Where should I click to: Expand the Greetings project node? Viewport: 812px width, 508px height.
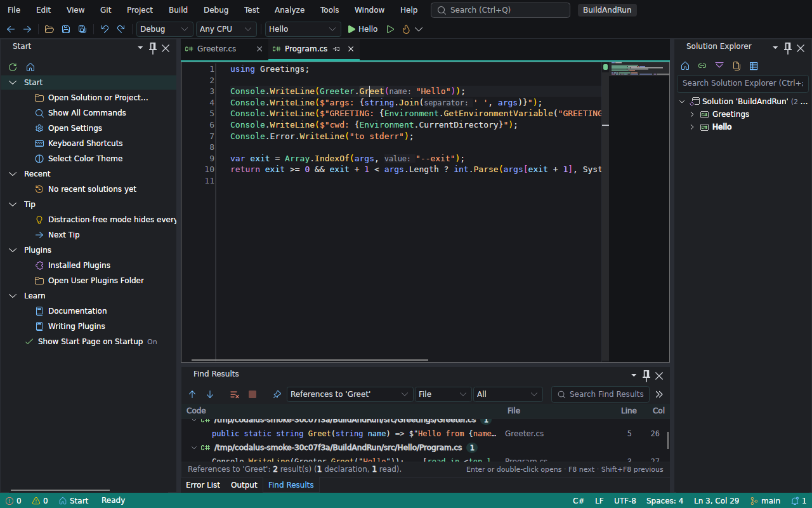tap(692, 114)
